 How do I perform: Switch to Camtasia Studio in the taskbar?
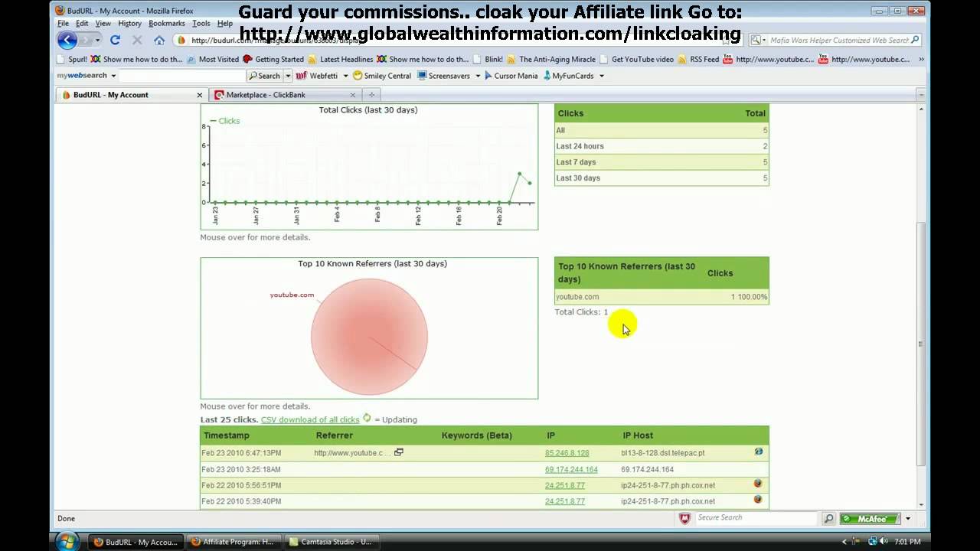[x=331, y=542]
